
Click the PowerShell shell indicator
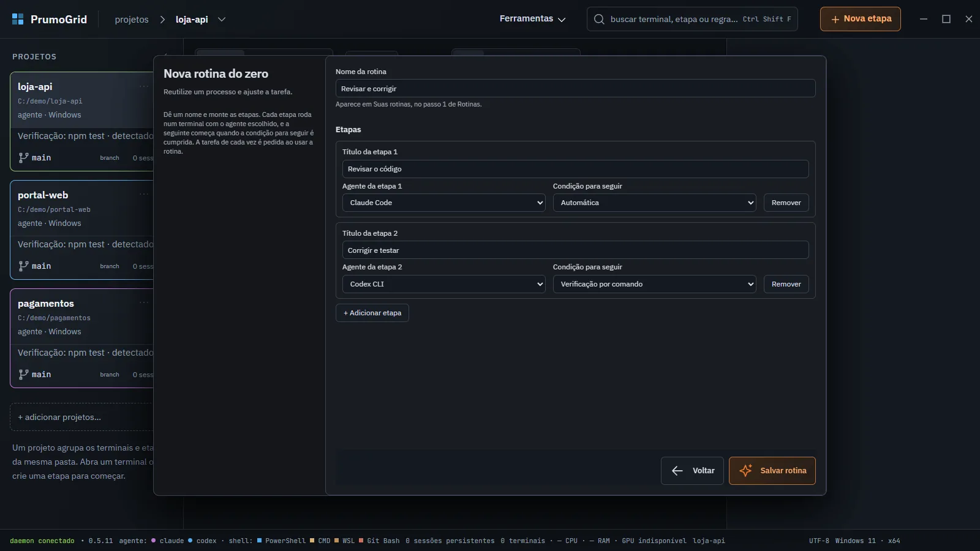[x=281, y=541]
